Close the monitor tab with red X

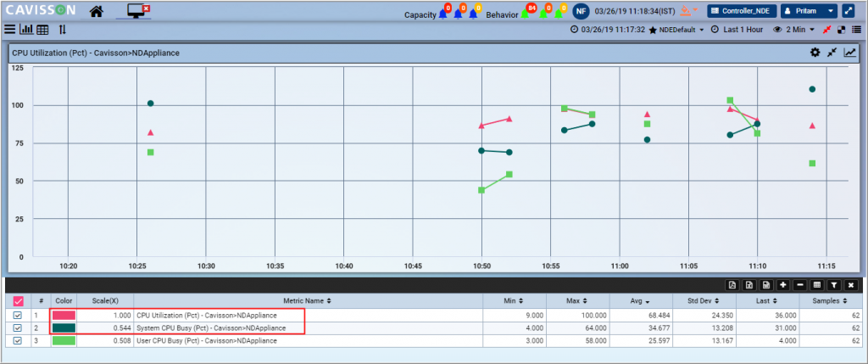point(146,8)
